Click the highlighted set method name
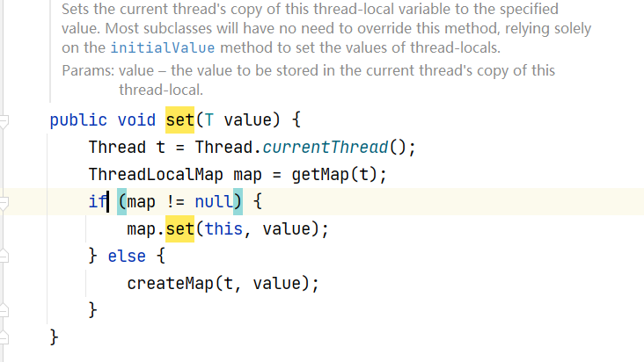The image size is (644, 362). (x=179, y=120)
